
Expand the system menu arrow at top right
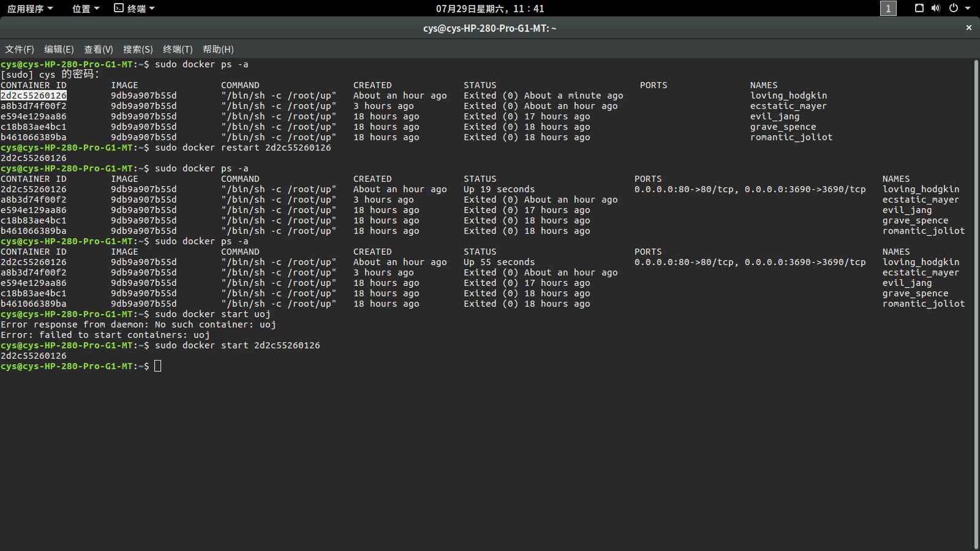(x=968, y=9)
